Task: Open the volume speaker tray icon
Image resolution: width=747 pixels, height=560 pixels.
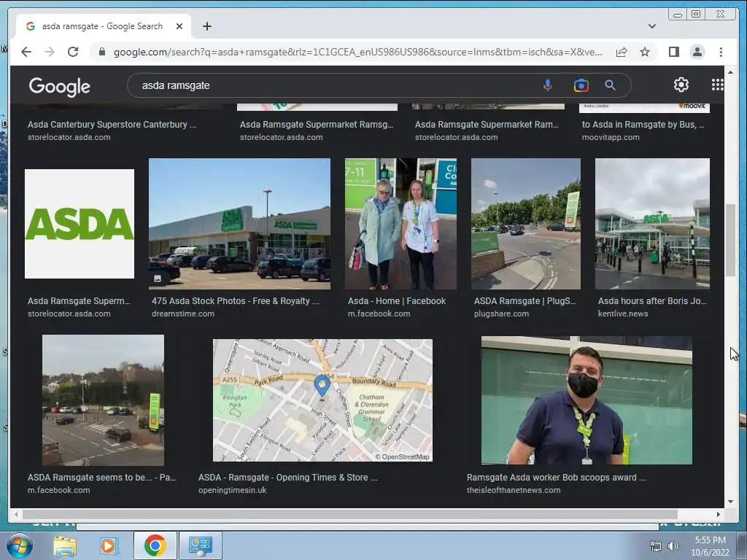Action: [673, 546]
